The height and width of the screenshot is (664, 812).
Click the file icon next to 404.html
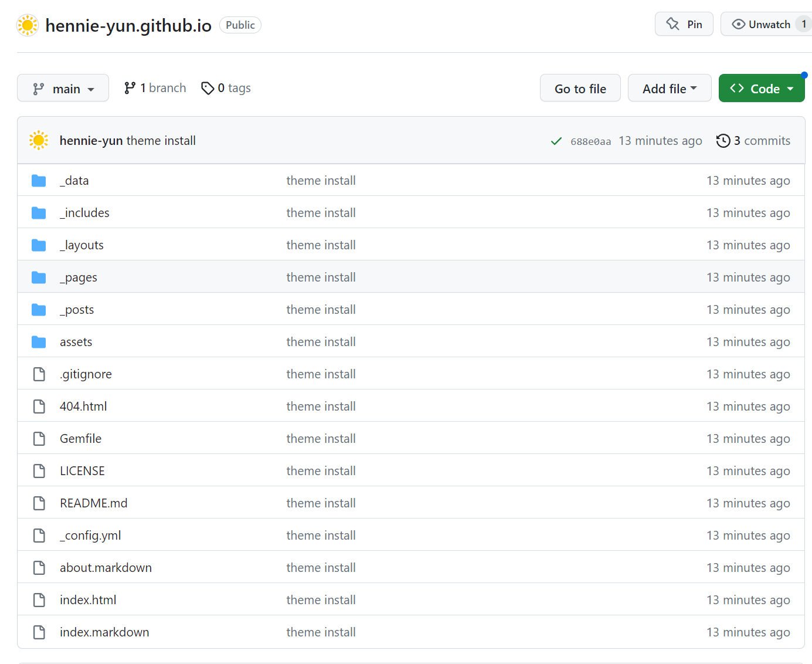[39, 406]
